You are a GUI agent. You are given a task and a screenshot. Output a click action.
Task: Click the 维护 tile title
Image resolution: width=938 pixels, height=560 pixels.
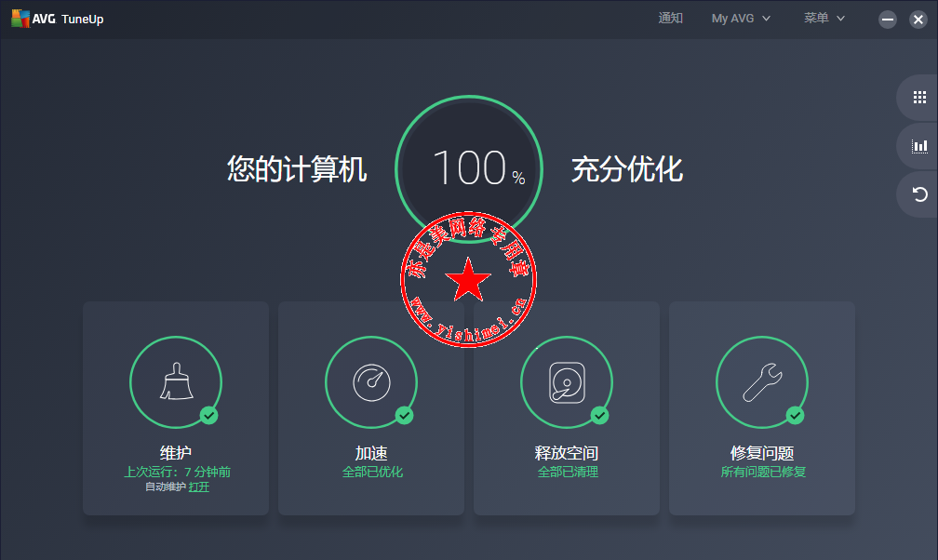pos(176,453)
